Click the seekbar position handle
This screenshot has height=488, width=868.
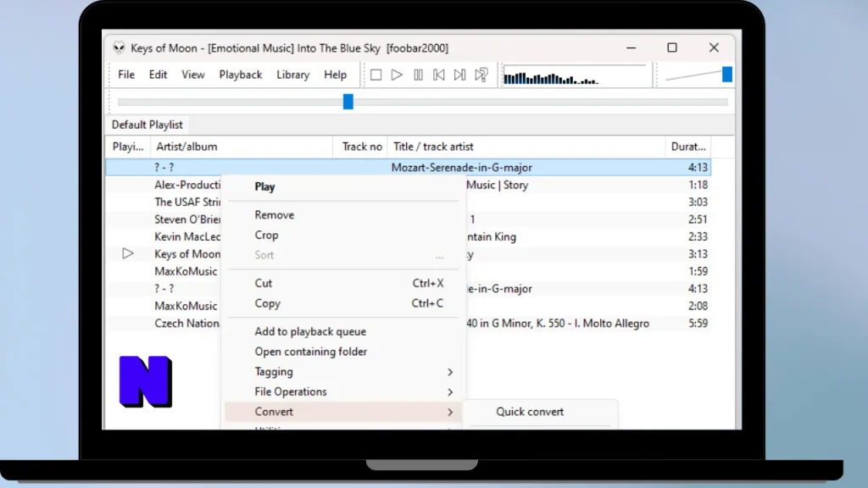pyautogui.click(x=348, y=102)
